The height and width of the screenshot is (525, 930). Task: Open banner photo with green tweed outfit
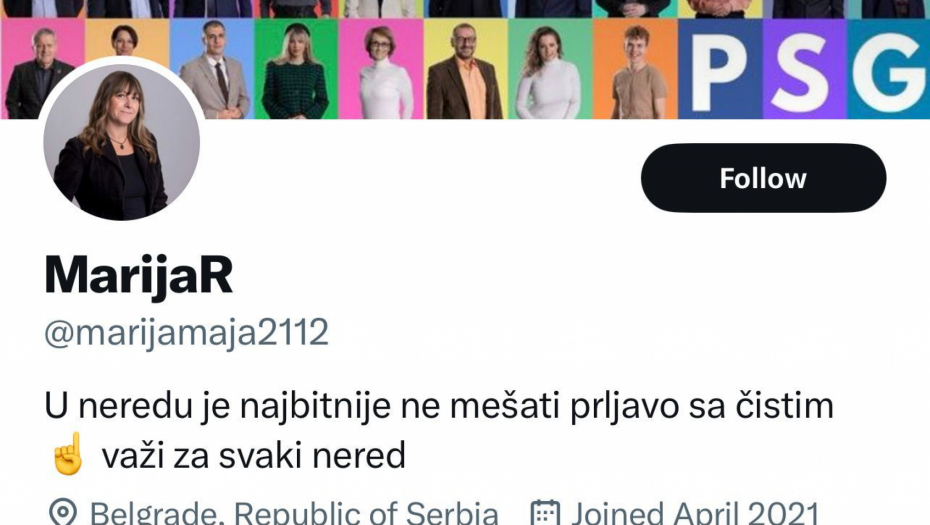coord(297,69)
